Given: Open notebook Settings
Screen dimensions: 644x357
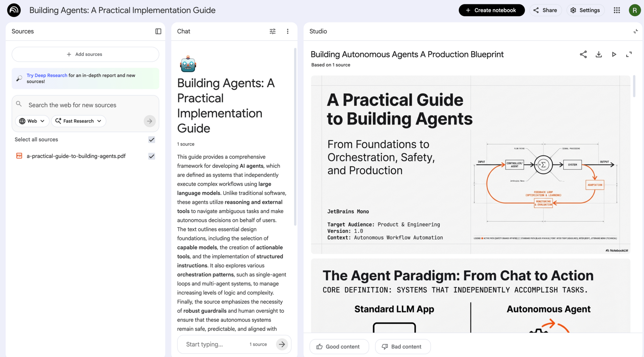Looking at the screenshot, I should click(585, 10).
